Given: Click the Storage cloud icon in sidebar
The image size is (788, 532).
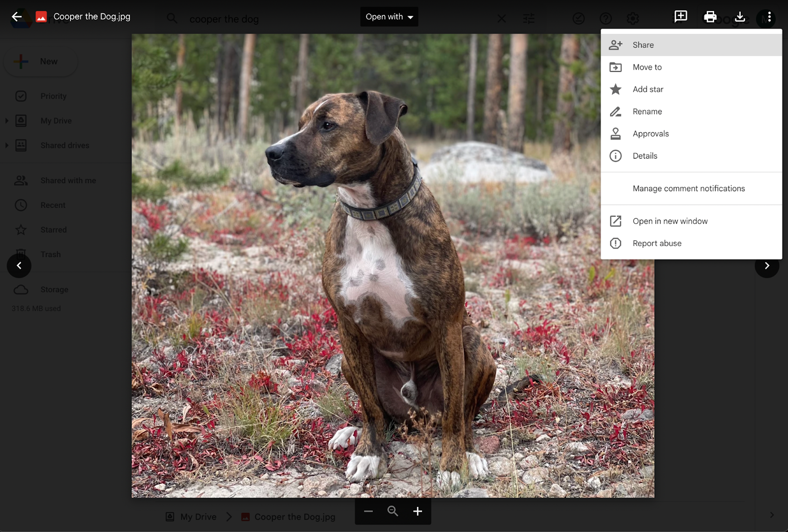Looking at the screenshot, I should (x=21, y=290).
